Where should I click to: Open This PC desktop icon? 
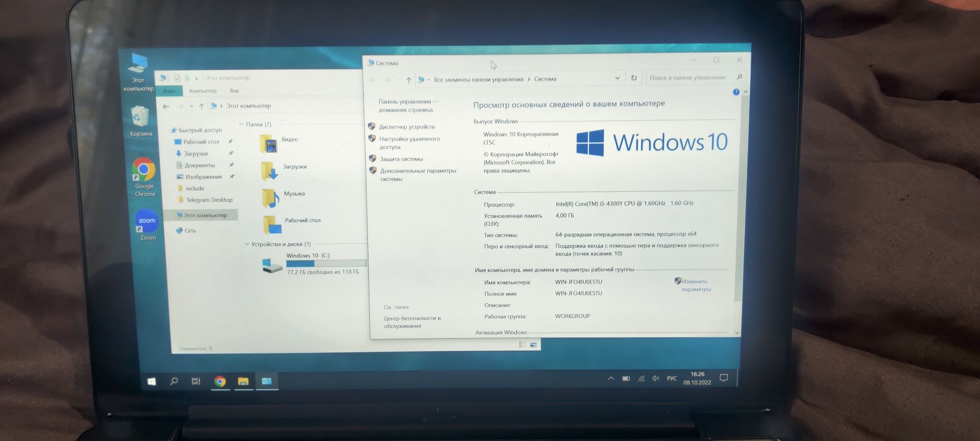pos(138,72)
